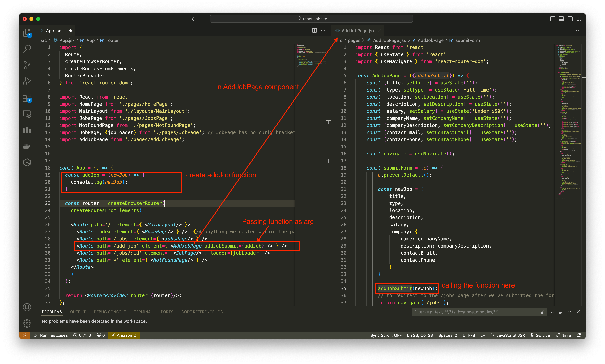
Task: Split the App.jsx editor to the right
Action: tap(314, 31)
